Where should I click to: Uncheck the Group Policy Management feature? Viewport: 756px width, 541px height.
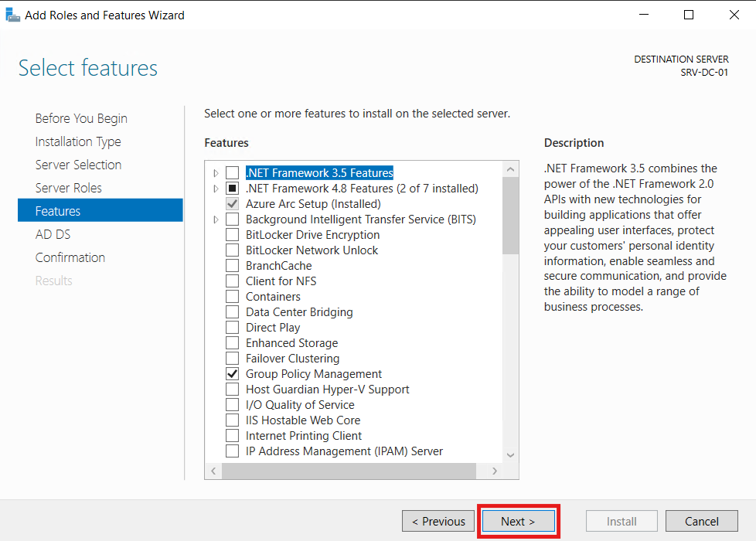tap(231, 373)
